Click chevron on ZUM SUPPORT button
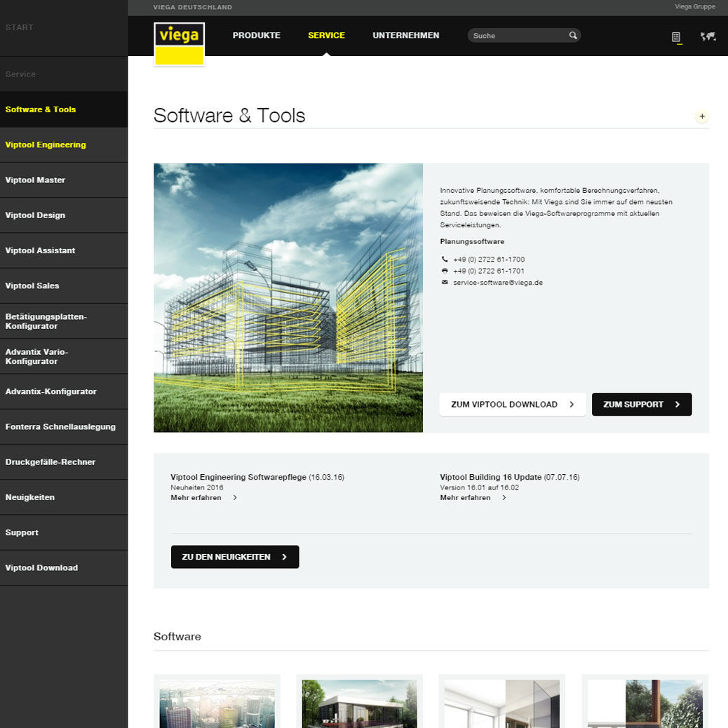 tap(678, 405)
